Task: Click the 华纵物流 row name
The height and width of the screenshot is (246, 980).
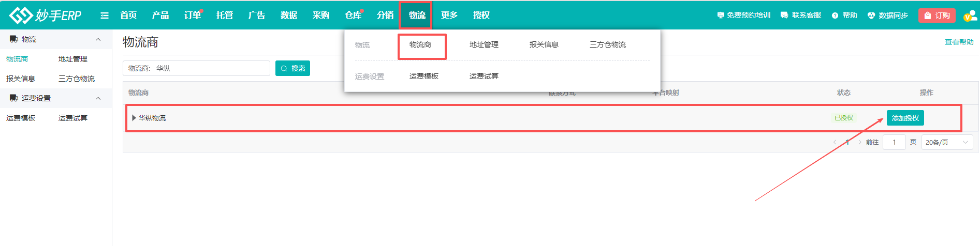Action: pos(152,118)
